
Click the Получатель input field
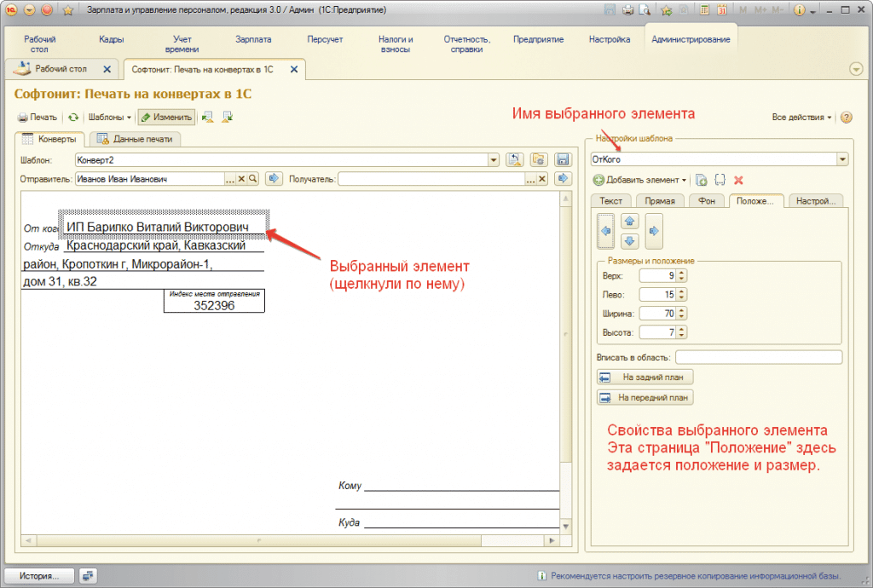tap(431, 179)
